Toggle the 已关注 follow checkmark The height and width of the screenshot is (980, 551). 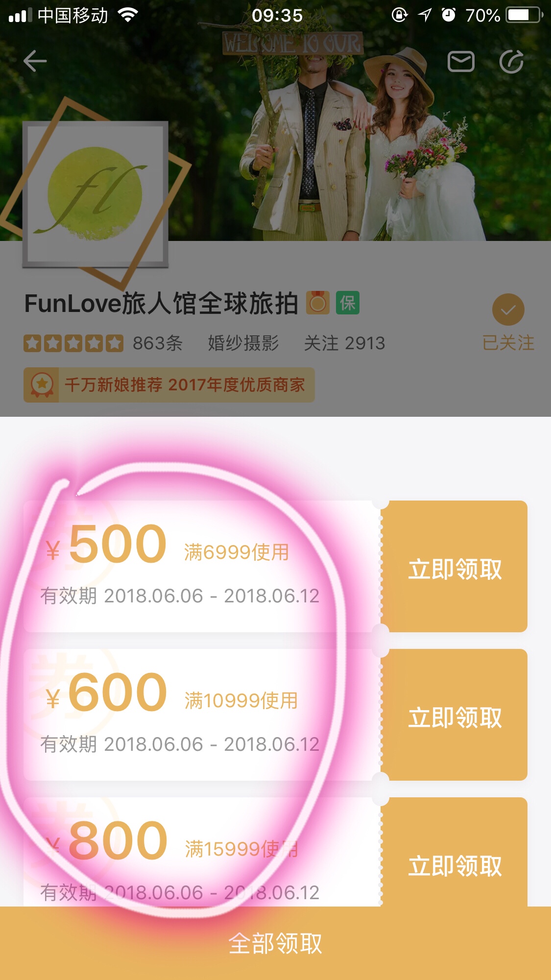[508, 310]
